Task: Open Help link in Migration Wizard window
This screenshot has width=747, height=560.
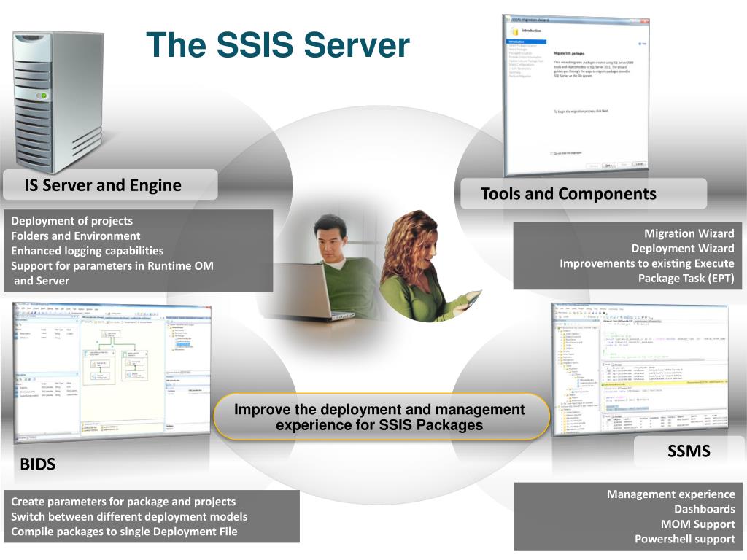Action: (643, 43)
